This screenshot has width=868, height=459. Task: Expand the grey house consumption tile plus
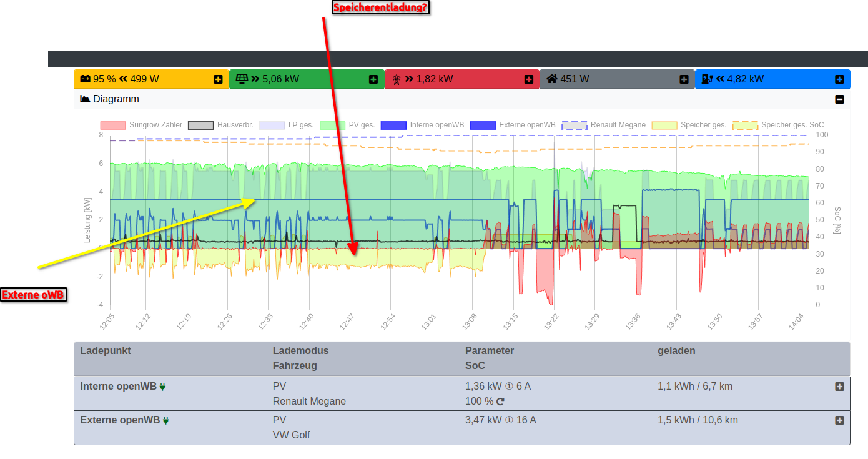click(x=684, y=79)
